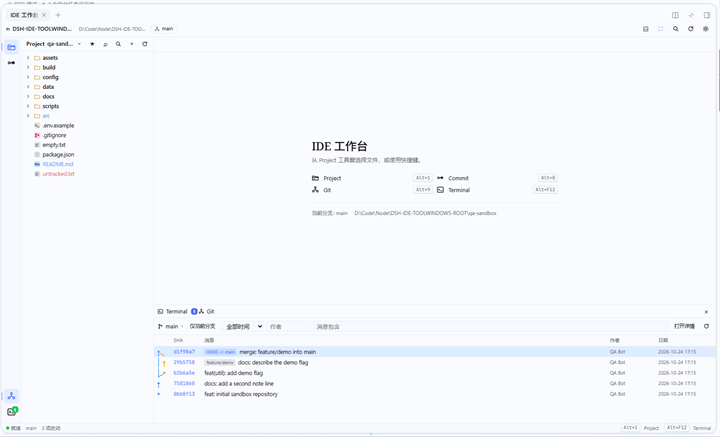Click the split layout icon at top right

coord(675,15)
